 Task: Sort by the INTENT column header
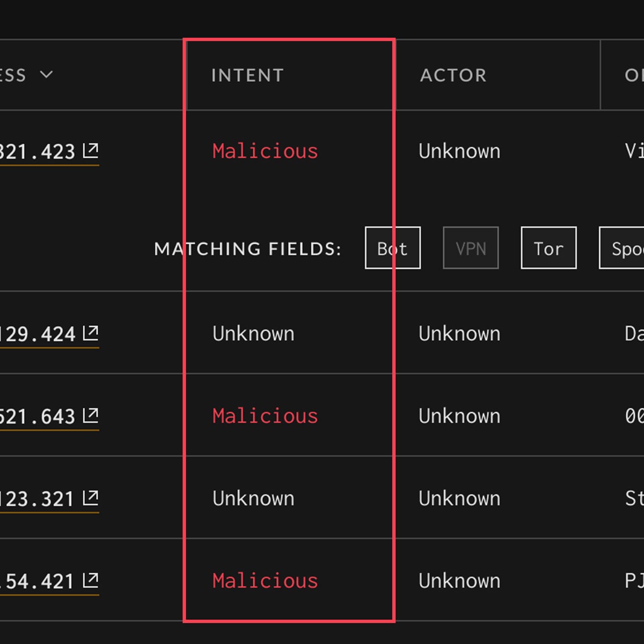tap(247, 75)
